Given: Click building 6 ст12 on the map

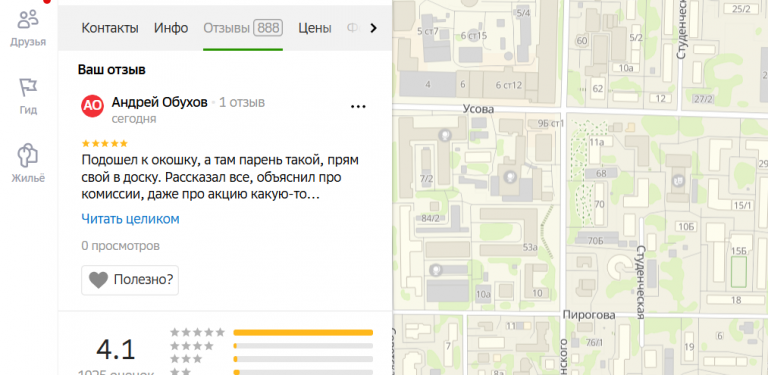Looking at the screenshot, I should [x=509, y=85].
